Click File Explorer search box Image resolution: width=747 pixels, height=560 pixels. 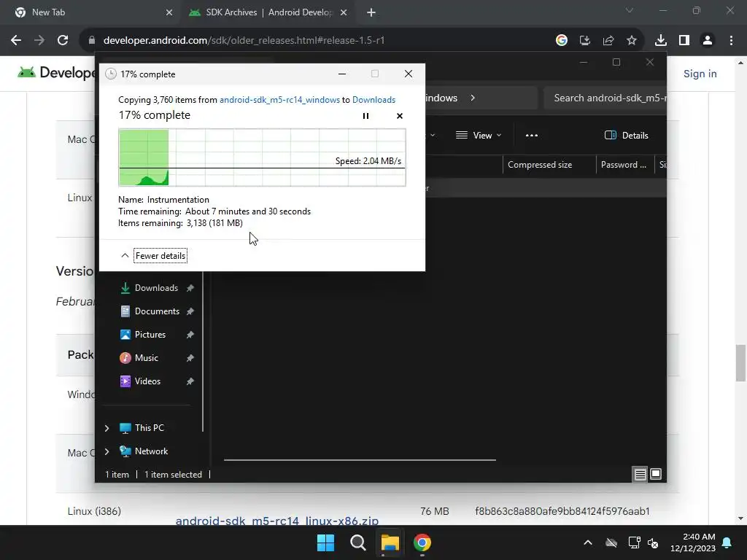pyautogui.click(x=605, y=98)
